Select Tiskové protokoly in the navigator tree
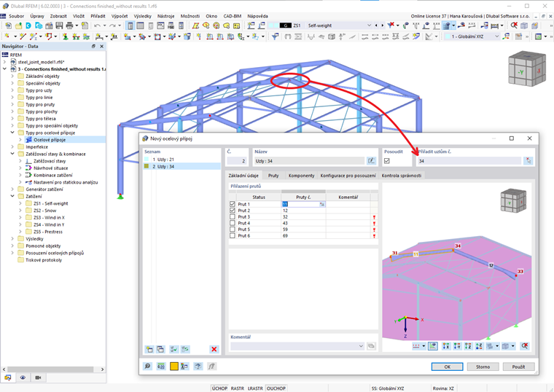Viewport: 554px width, 392px height. click(44, 260)
